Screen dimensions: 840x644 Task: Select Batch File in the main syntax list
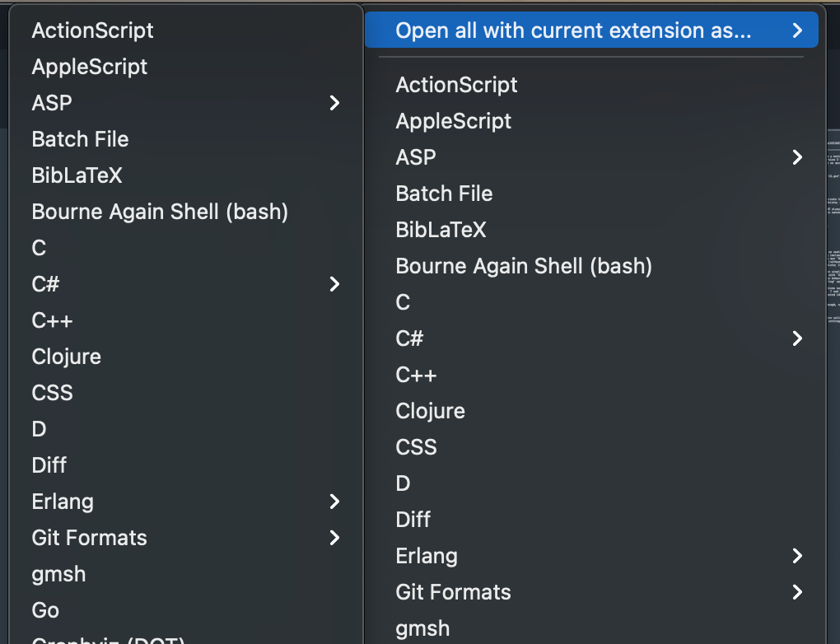tap(80, 139)
